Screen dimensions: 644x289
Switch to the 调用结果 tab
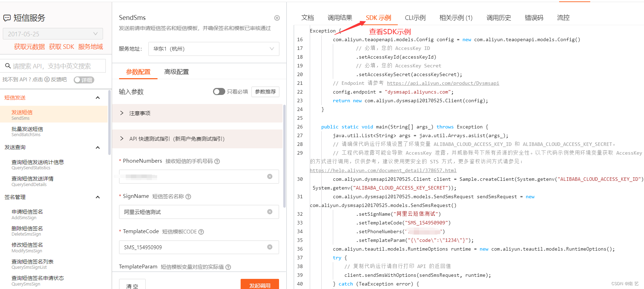point(340,18)
